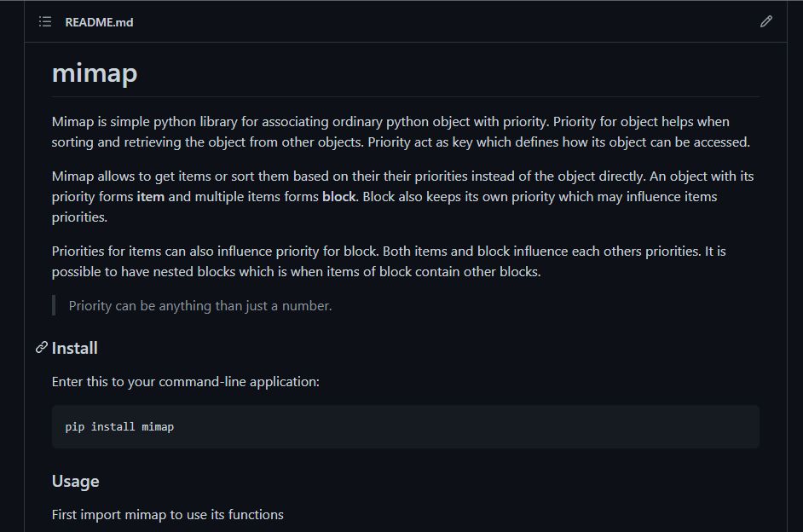Click the bold word item
This screenshot has height=532, width=803.
point(151,197)
